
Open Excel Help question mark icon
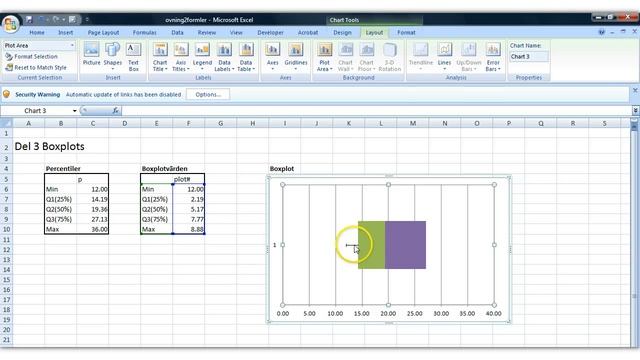click(x=602, y=32)
